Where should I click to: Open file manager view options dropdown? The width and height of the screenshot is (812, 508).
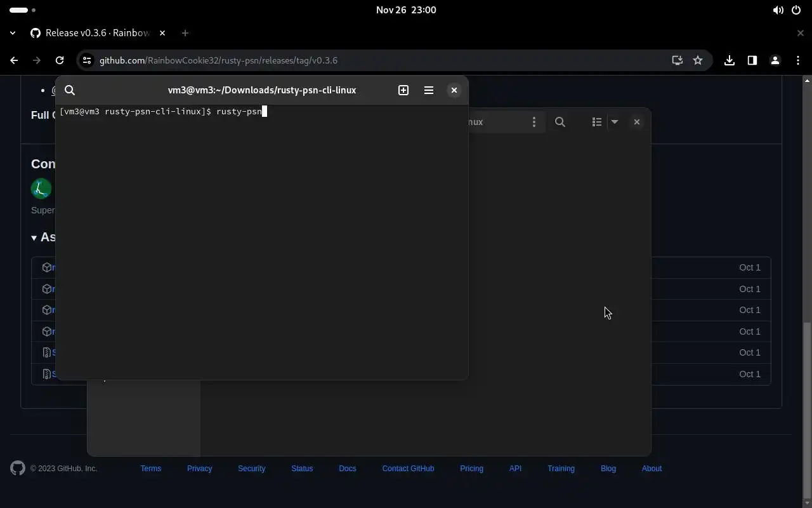[614, 122]
